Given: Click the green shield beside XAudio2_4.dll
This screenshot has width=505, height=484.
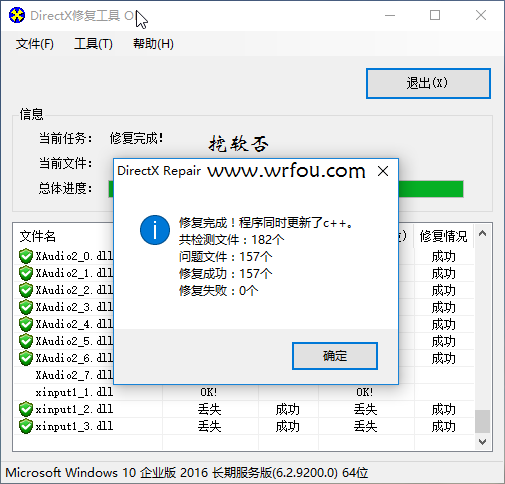Looking at the screenshot, I should [26, 324].
